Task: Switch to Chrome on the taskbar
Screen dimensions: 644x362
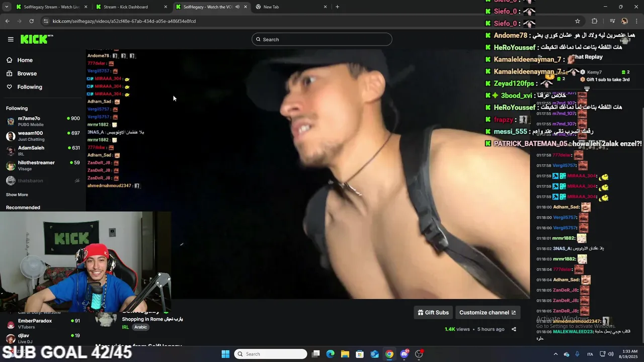Action: 389,354
